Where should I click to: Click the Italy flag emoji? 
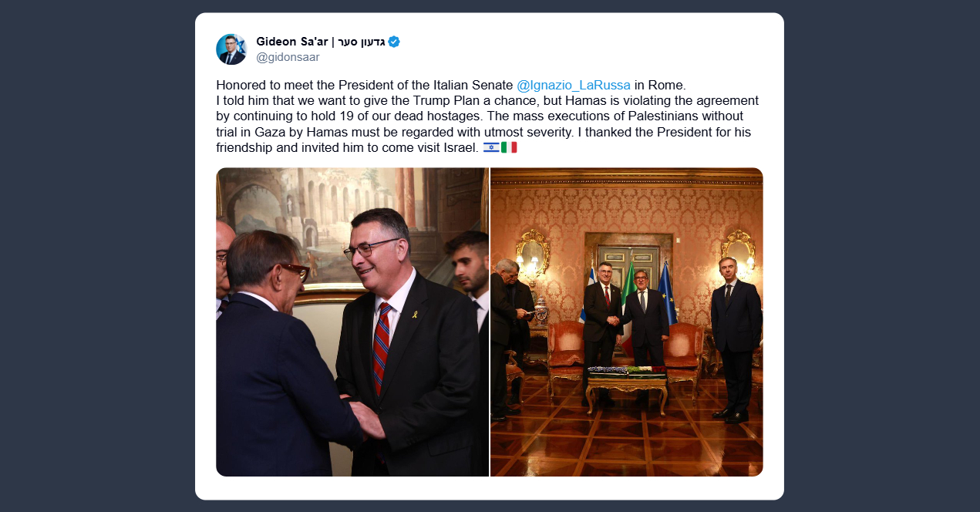pyautogui.click(x=509, y=147)
